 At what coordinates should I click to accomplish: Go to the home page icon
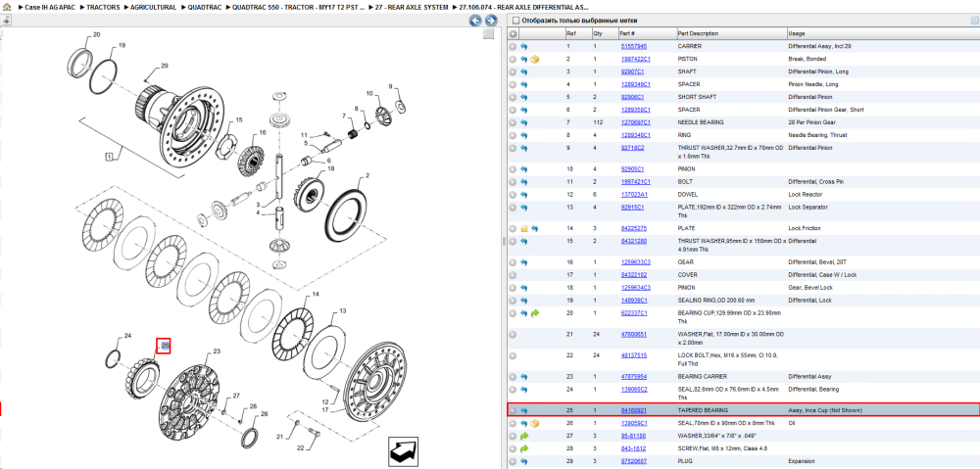click(x=7, y=7)
